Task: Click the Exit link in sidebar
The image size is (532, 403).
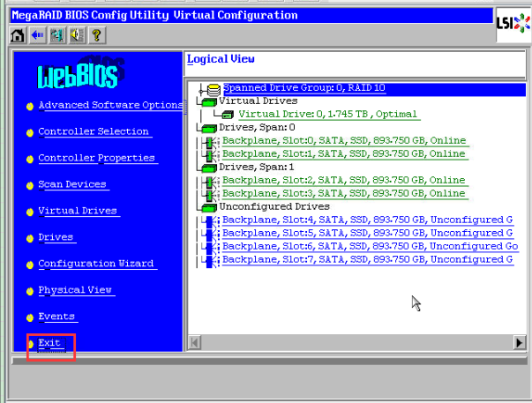Action: pyautogui.click(x=49, y=343)
